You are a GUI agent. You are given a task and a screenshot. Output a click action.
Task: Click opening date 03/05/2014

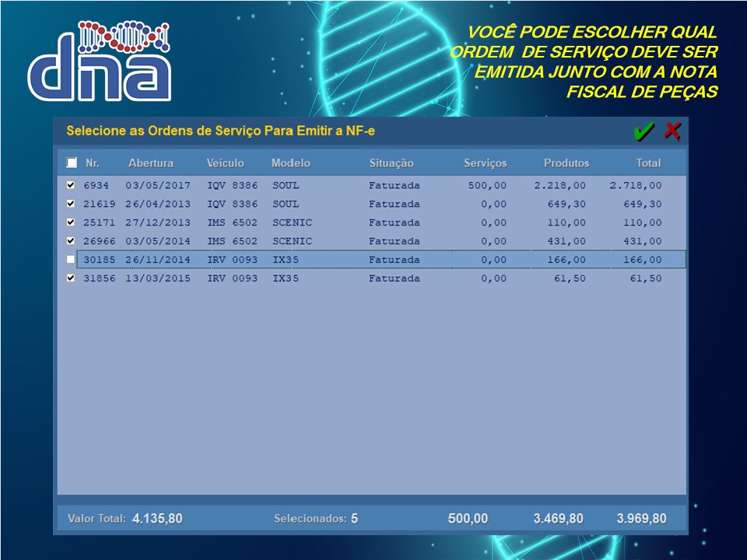(x=158, y=241)
